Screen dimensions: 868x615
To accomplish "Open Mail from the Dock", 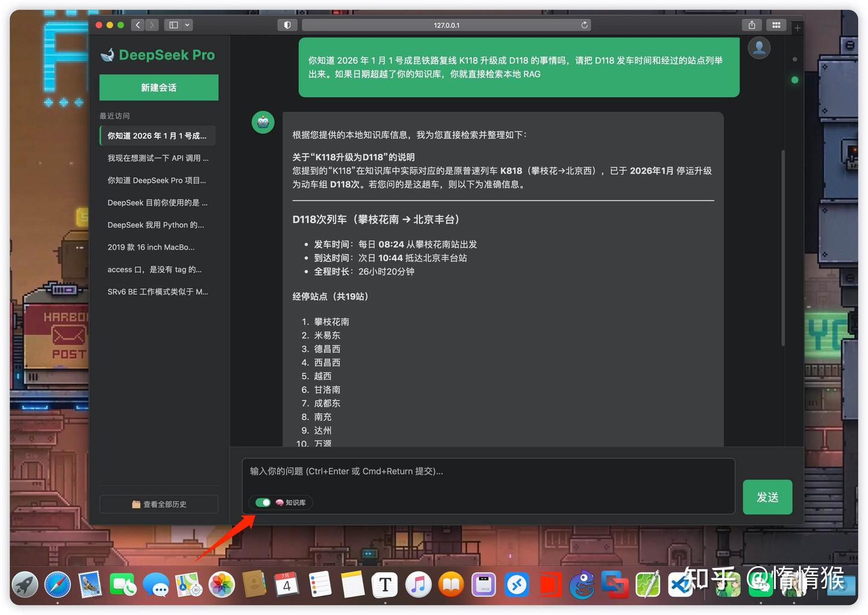I will tap(90, 584).
